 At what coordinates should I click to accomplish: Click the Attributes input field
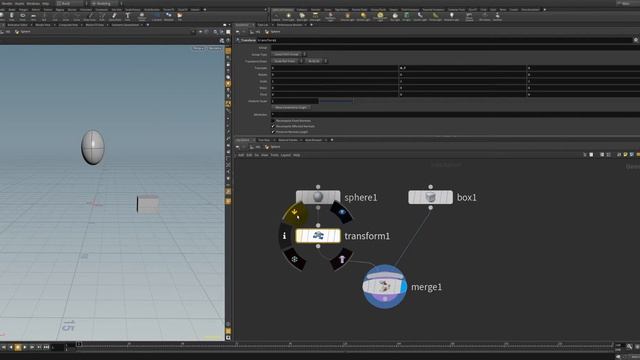[455, 114]
